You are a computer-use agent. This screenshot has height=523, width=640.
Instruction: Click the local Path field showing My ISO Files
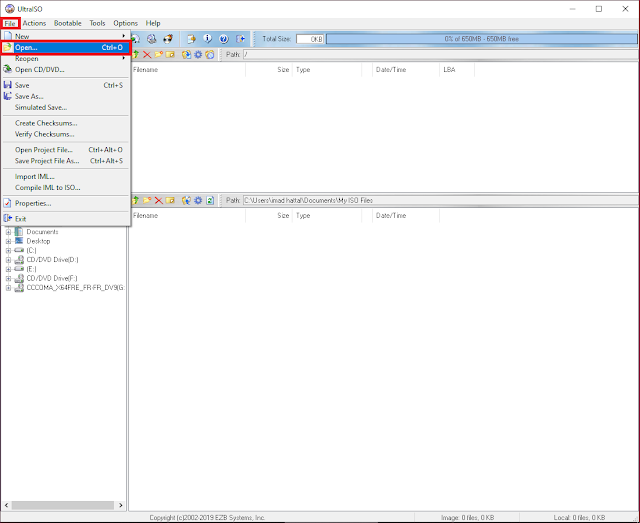click(x=441, y=200)
